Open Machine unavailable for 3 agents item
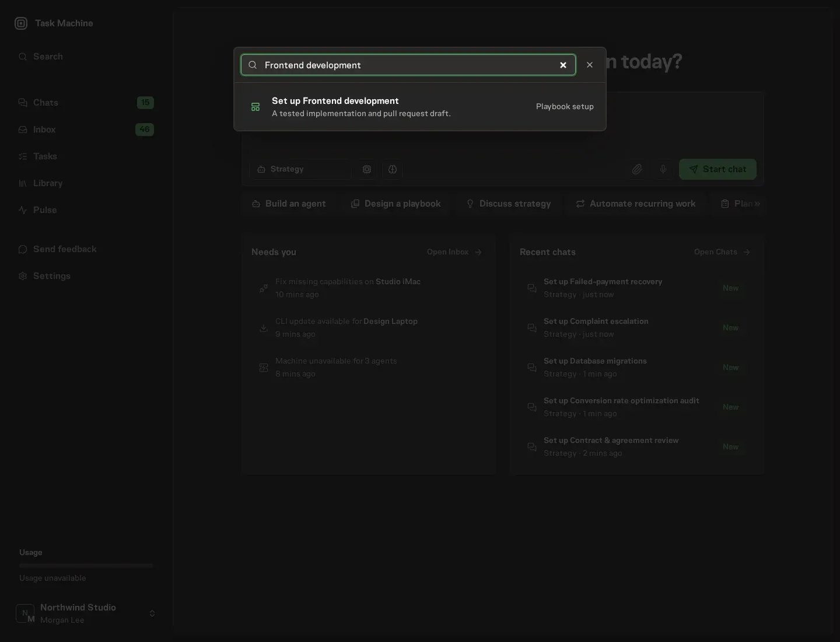 point(369,367)
